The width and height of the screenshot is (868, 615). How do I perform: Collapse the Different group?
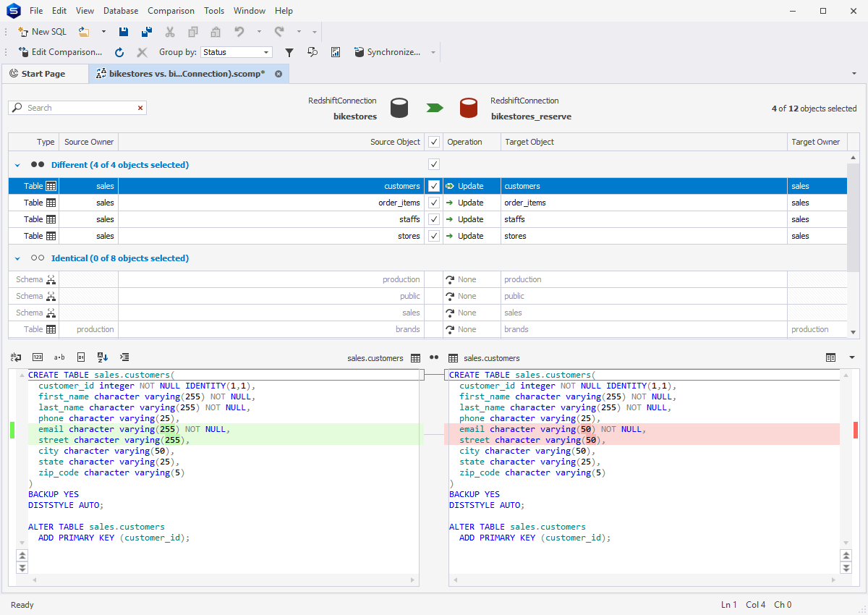(x=17, y=165)
